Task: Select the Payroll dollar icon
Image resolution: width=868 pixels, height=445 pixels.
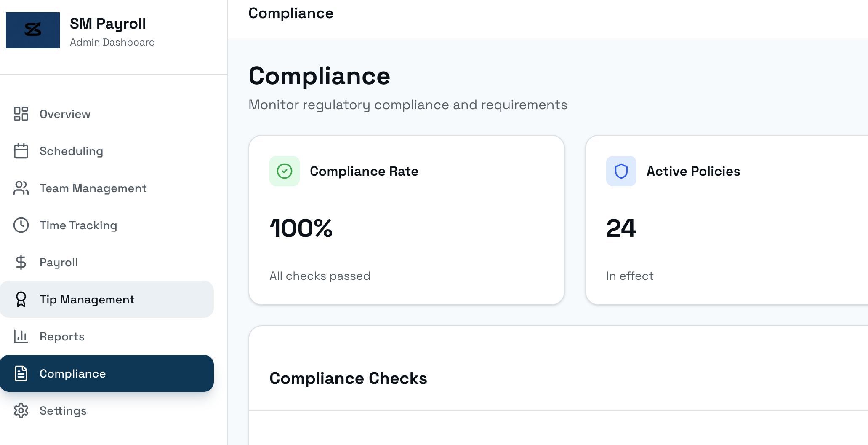Action: (21, 262)
